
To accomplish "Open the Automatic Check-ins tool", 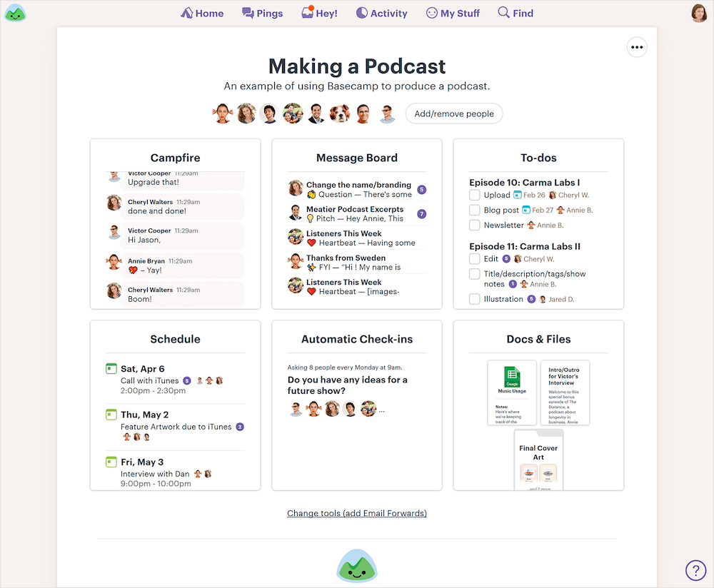I will coord(357,339).
